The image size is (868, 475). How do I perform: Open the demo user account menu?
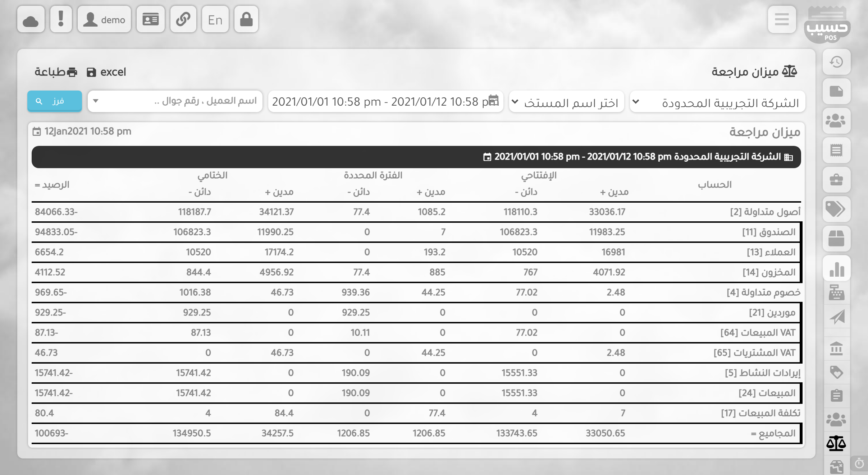(104, 20)
